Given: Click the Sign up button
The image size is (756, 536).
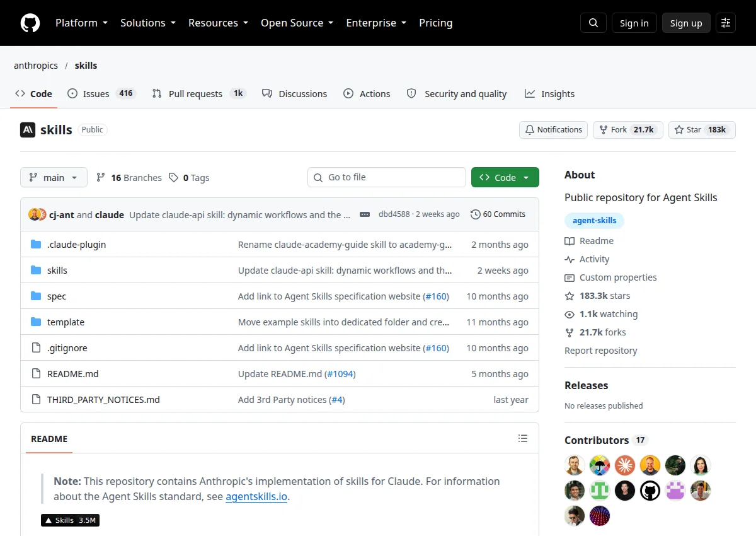Looking at the screenshot, I should coord(686,23).
